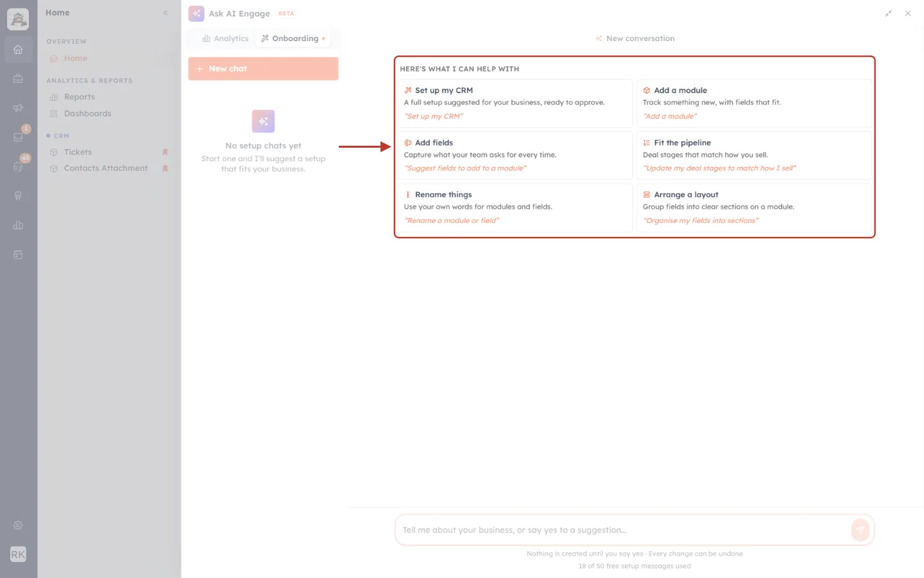
Task: Open the megaphone icon in the left rail
Action: pyautogui.click(x=18, y=108)
